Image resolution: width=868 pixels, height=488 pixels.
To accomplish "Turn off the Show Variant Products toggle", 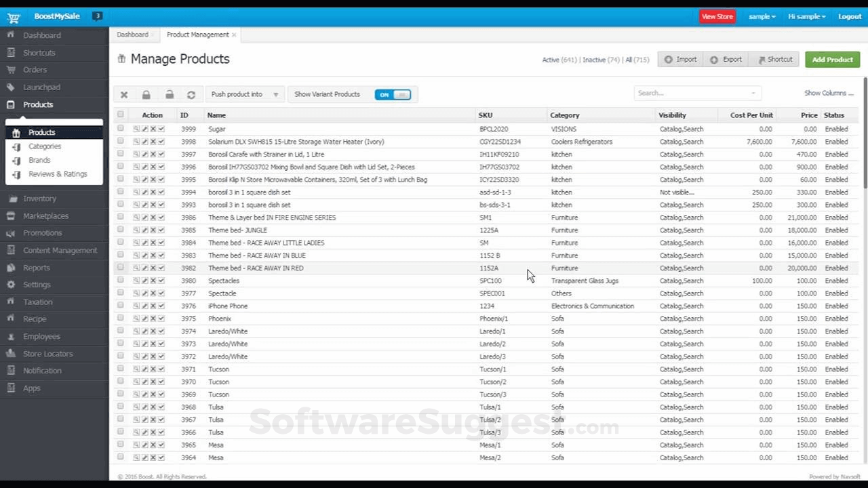I will [x=393, y=95].
